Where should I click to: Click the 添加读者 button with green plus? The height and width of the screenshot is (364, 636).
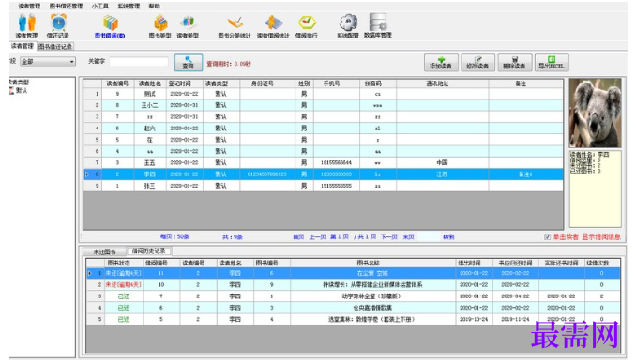[x=441, y=63]
